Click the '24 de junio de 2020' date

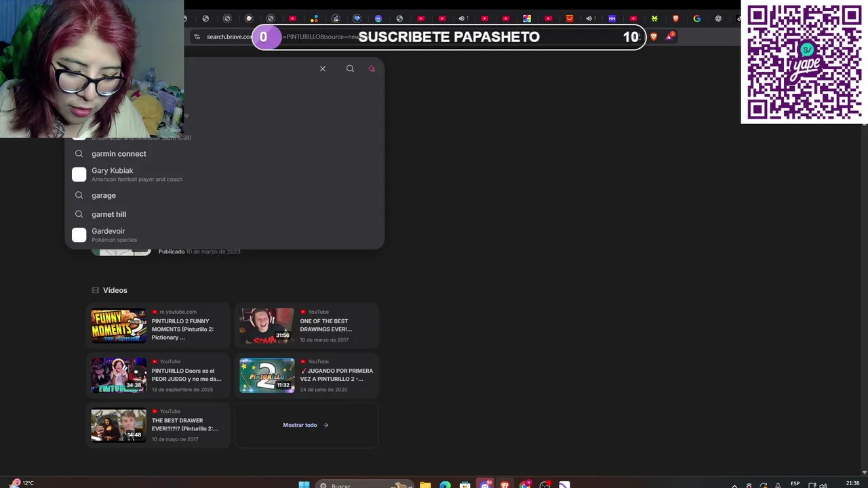pos(323,390)
